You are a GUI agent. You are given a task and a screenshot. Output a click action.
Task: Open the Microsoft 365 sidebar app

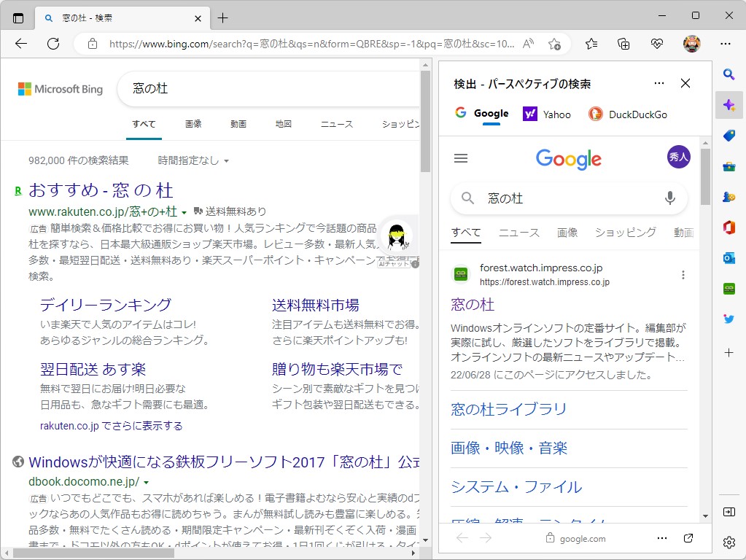pos(729,227)
